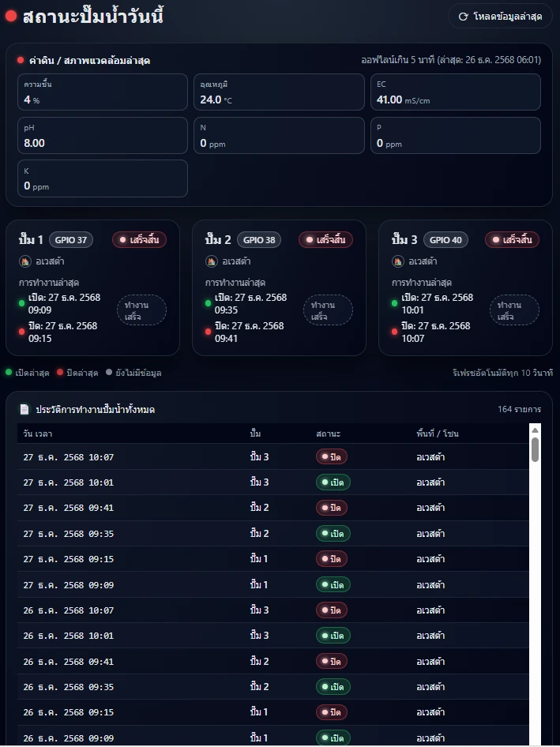Click the วัน เวลา column header
This screenshot has width=560, height=747.
(x=38, y=434)
